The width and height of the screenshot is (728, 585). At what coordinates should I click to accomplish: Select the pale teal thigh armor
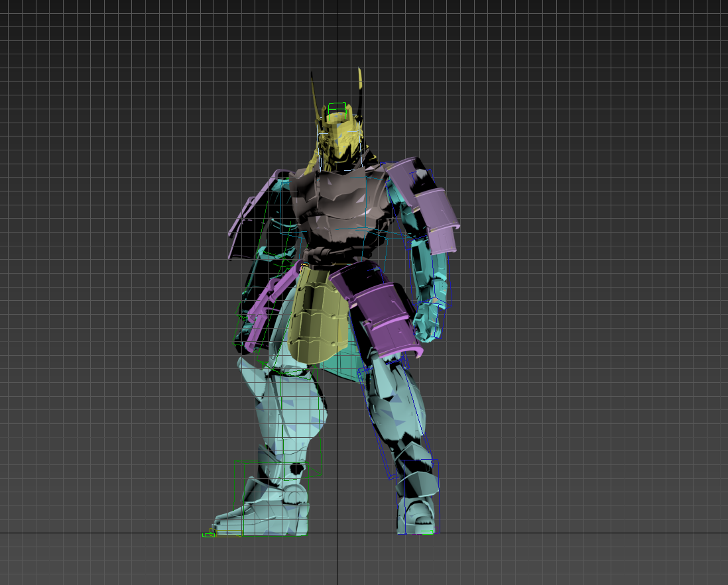(285, 411)
